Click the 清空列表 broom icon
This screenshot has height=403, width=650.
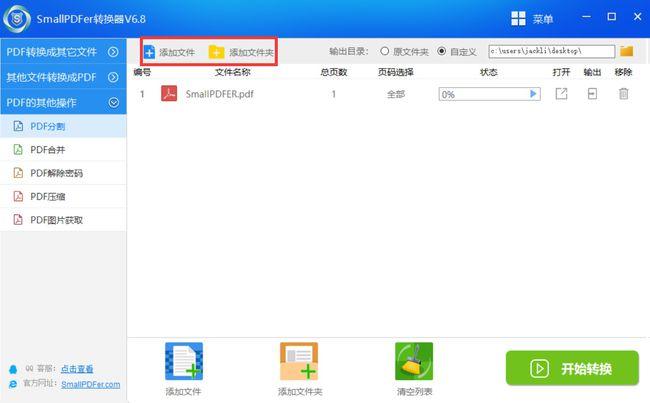[x=414, y=361]
